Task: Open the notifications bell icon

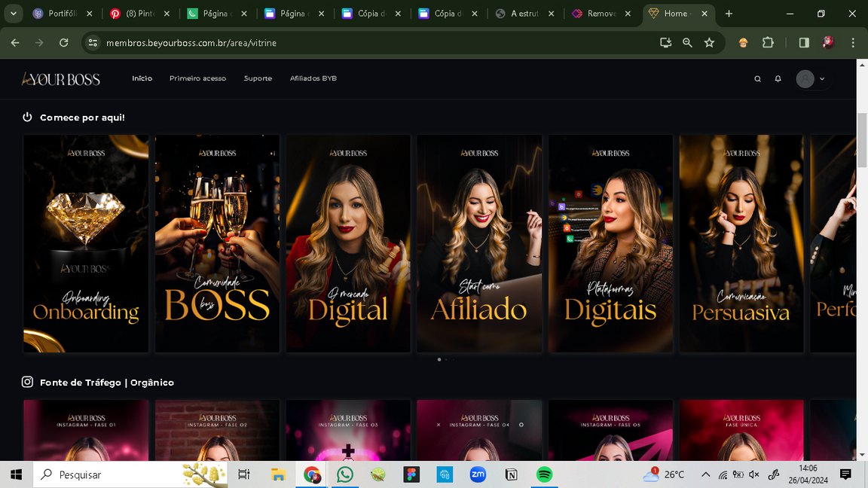Action: (x=778, y=79)
